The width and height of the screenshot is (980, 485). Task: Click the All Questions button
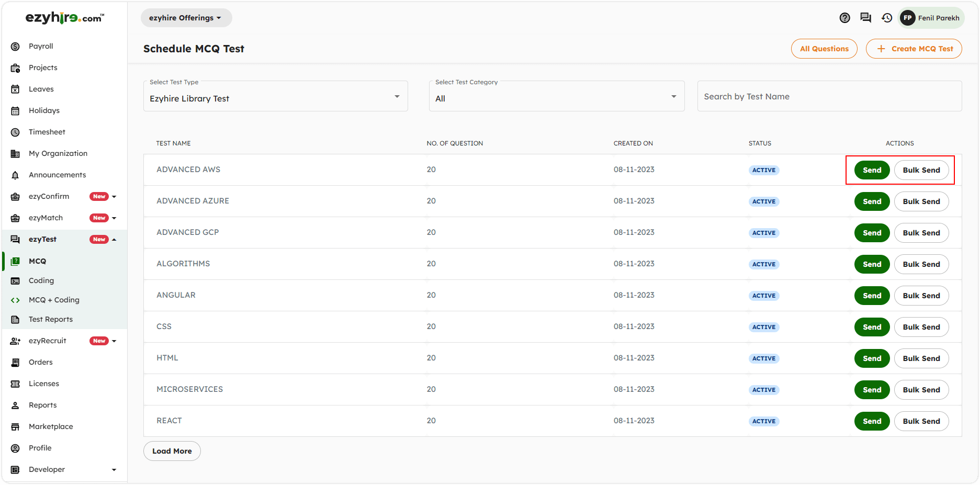(824, 49)
